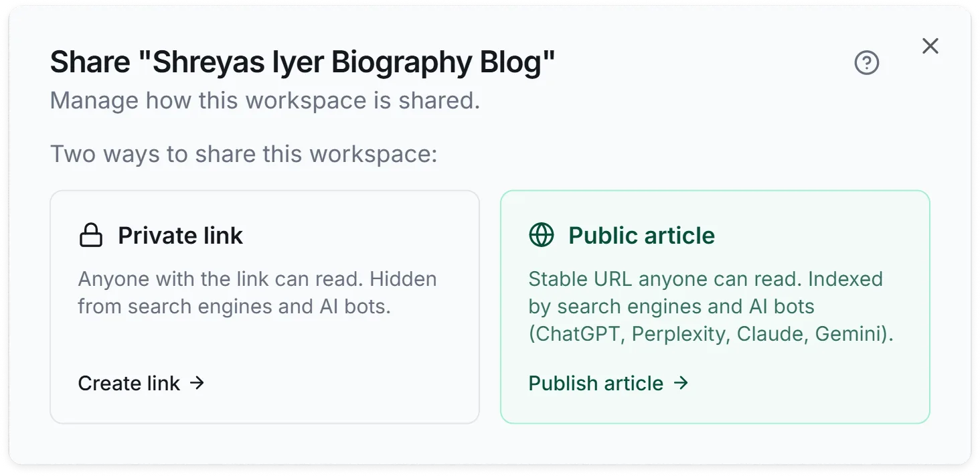Image resolution: width=980 pixels, height=476 pixels.
Task: Select the Private link heading
Action: point(181,236)
